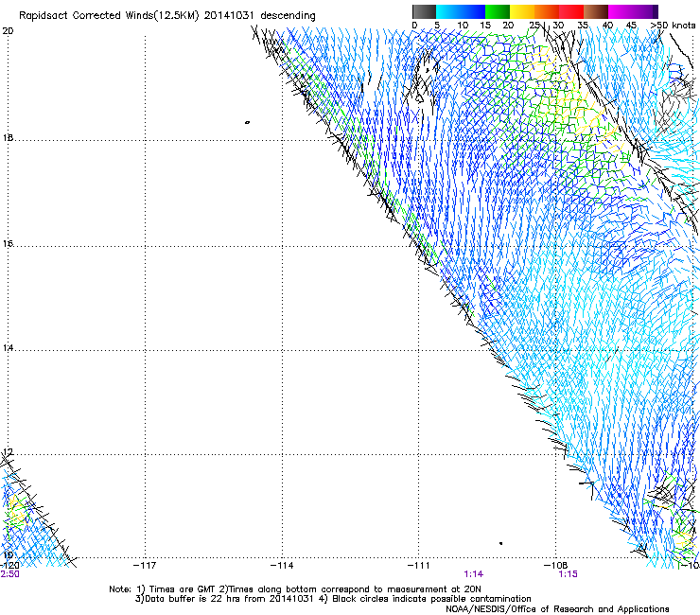Click the latitude label '18' on left axis
The height and width of the screenshot is (615, 700).
coord(8,137)
